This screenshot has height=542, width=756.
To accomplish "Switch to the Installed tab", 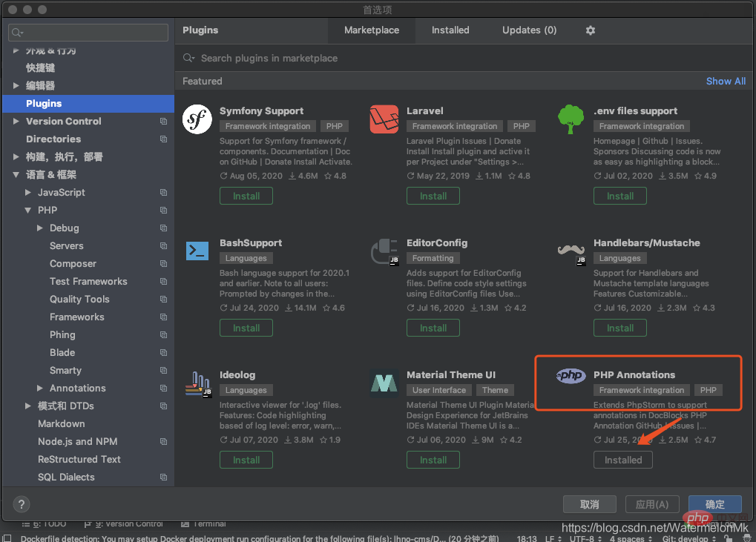I will click(x=450, y=30).
